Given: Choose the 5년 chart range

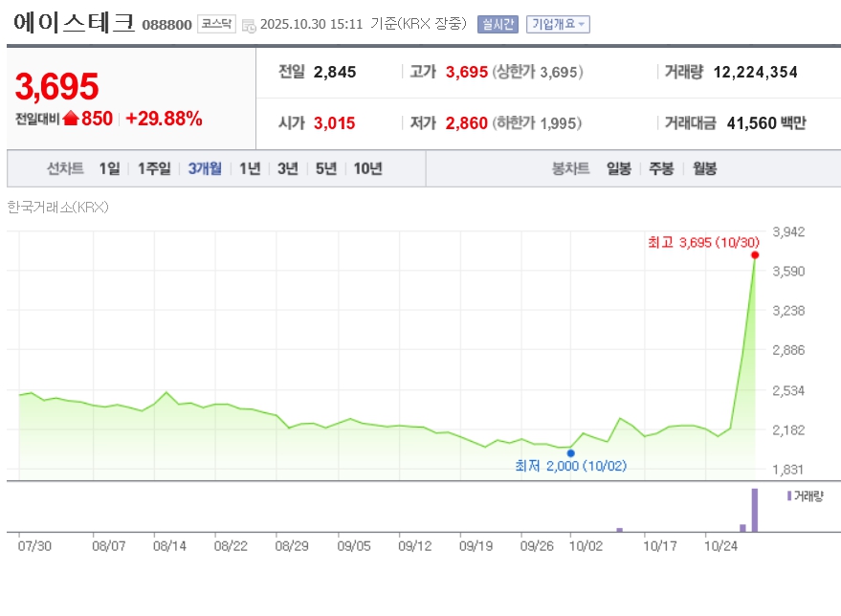Looking at the screenshot, I should [326, 168].
